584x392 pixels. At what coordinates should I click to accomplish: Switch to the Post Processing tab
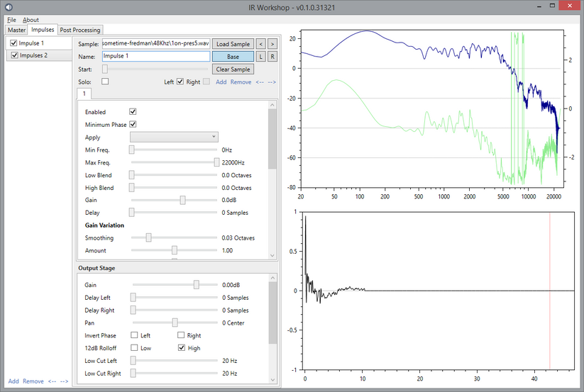click(80, 30)
